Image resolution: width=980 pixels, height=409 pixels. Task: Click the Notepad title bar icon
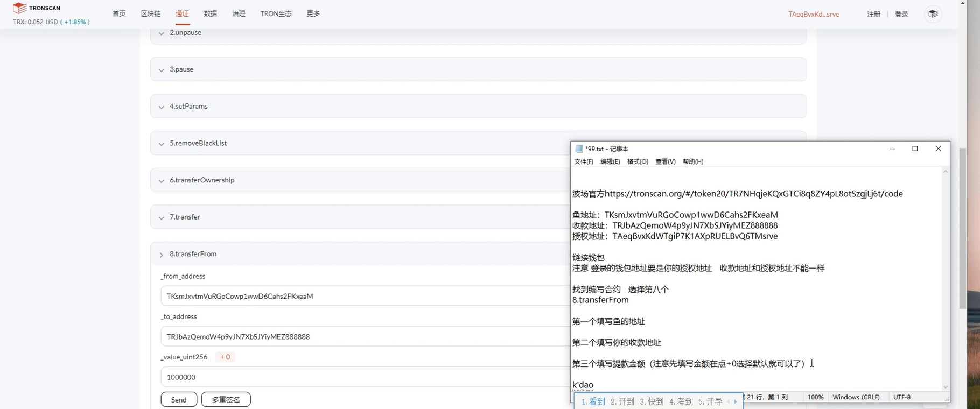(x=579, y=149)
